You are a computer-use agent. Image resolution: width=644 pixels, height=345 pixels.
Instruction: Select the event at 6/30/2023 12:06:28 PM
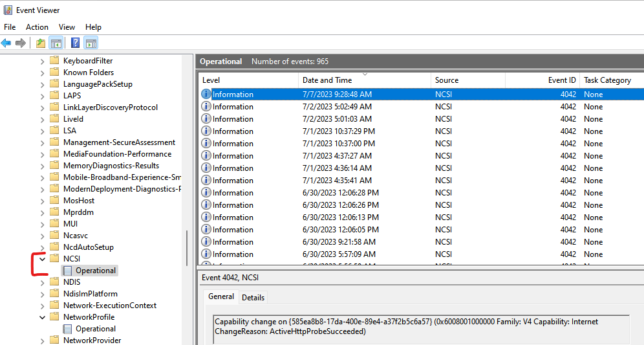(x=421, y=193)
